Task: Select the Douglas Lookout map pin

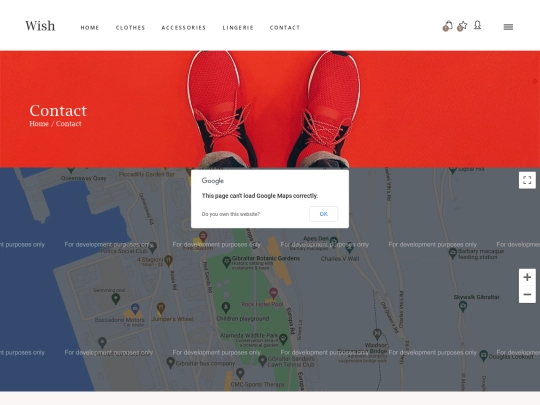Action: pyautogui.click(x=484, y=355)
